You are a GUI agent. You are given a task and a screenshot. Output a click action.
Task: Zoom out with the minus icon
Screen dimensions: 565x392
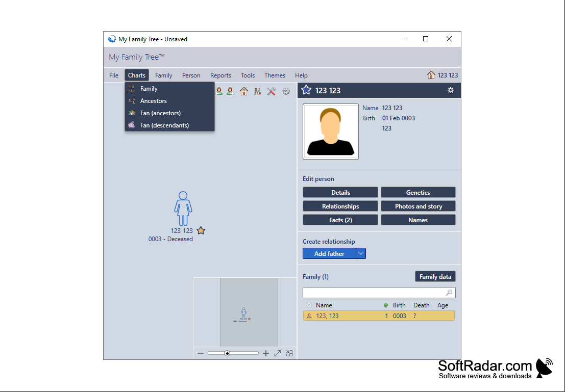[x=201, y=353]
